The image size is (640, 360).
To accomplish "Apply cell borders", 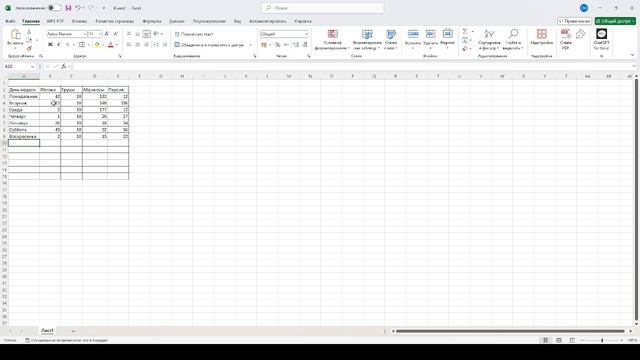I will pyautogui.click(x=82, y=44).
